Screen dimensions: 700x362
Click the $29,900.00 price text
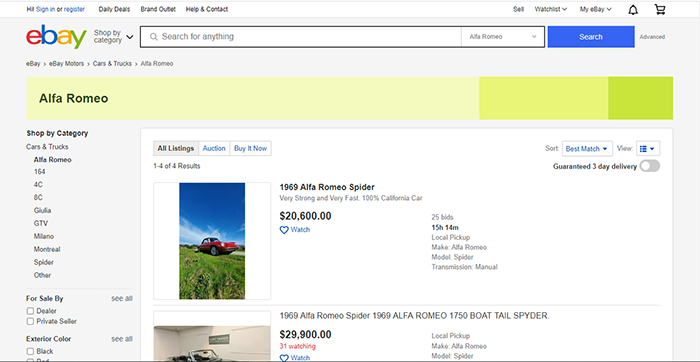(305, 335)
